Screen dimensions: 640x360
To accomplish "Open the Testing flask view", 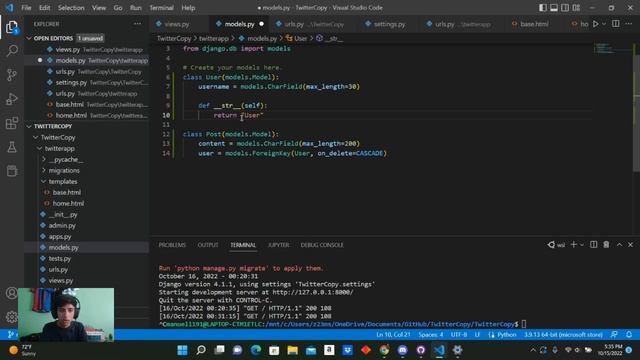I will (x=12, y=147).
